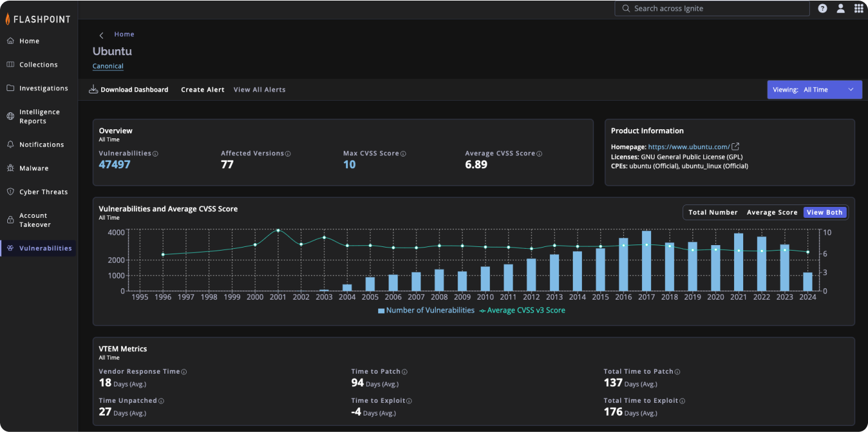Image resolution: width=868 pixels, height=432 pixels.
Task: Click the Affected Versions value 77
Action: pos(227,164)
